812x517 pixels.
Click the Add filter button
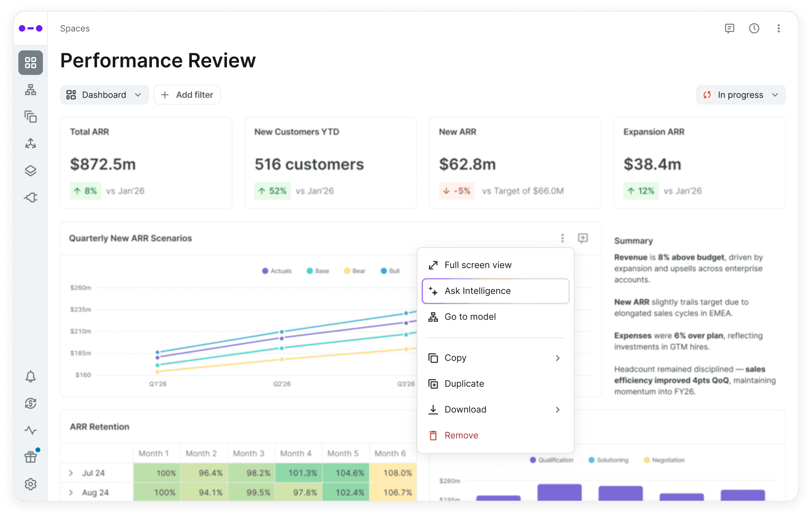pos(187,95)
